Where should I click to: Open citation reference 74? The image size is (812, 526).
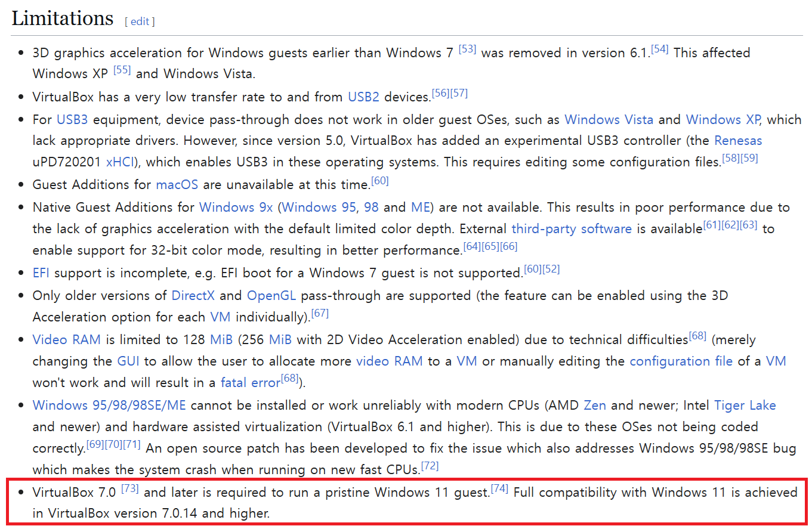tap(499, 488)
